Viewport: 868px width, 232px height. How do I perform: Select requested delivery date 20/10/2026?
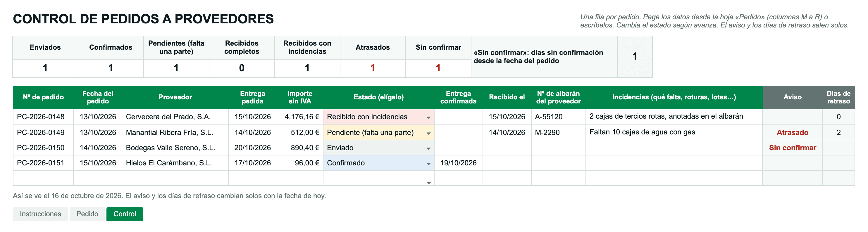click(x=253, y=148)
